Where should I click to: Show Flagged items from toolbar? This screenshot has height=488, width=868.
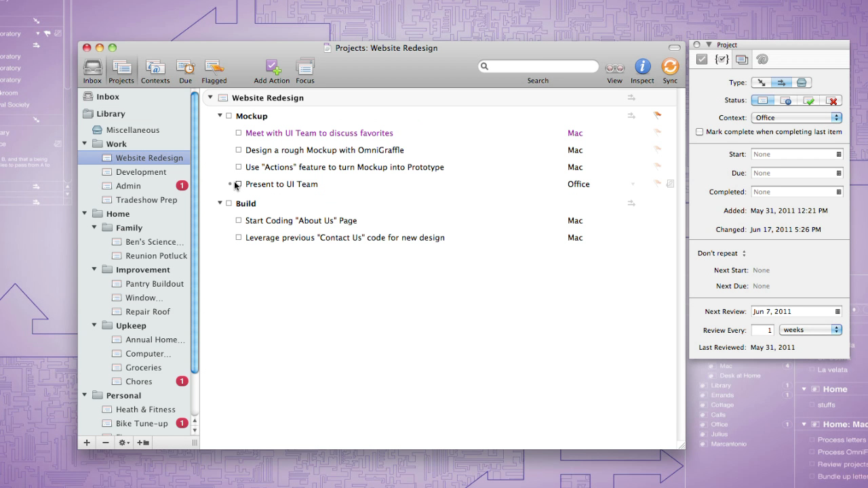(214, 70)
